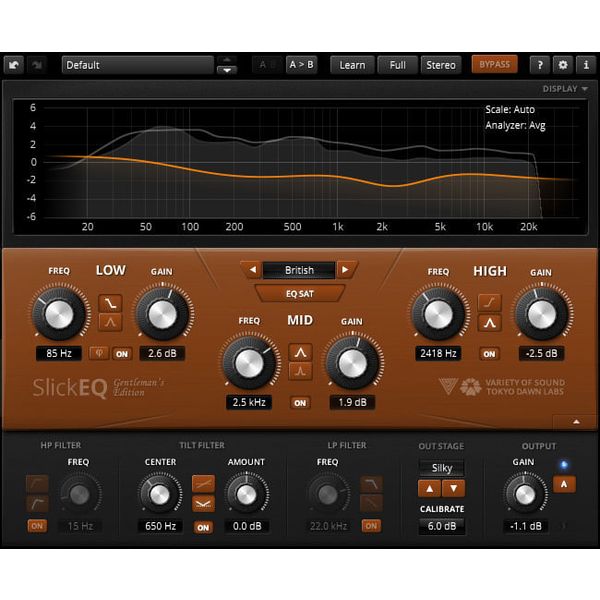This screenshot has width=600, height=600.
Task: Select the LOW band shelf shape icon
Action: (110, 300)
